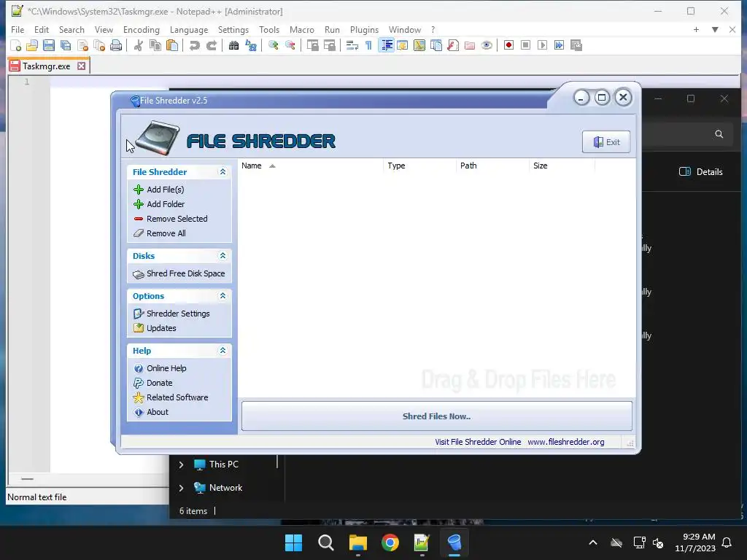
Task: Open the Language menu in Notepad++
Action: [x=189, y=29]
